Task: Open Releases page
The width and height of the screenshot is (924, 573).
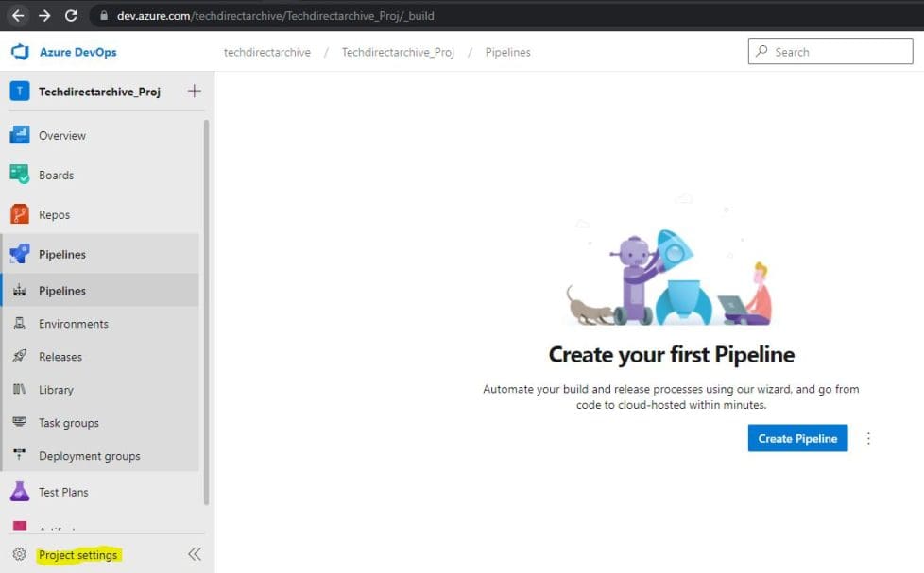Action: (60, 357)
